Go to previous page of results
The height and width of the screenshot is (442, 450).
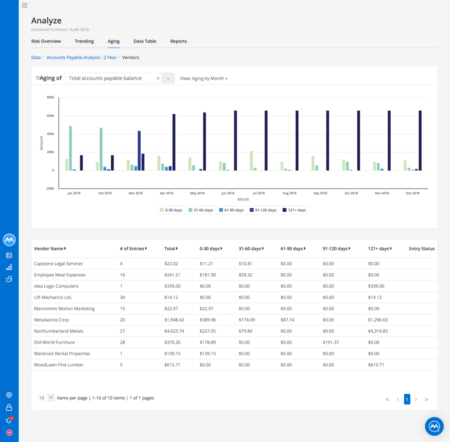[x=398, y=399]
